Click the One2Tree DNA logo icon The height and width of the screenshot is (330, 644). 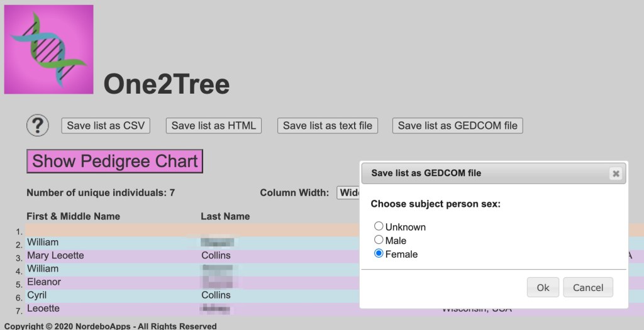point(48,50)
